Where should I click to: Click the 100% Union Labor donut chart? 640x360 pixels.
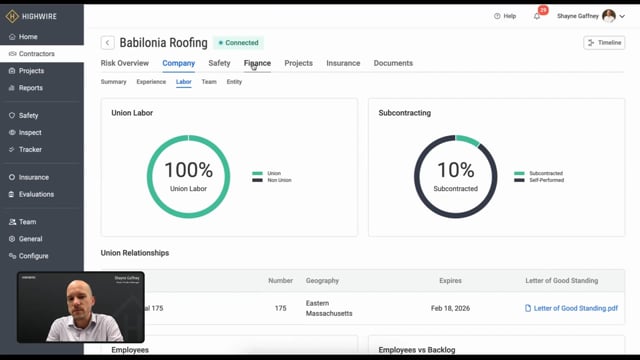click(x=188, y=176)
